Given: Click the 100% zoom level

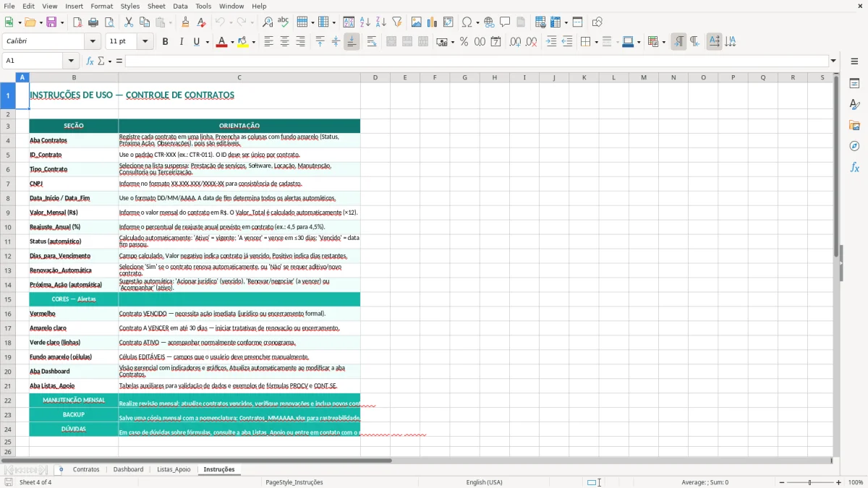Looking at the screenshot, I should [856, 482].
